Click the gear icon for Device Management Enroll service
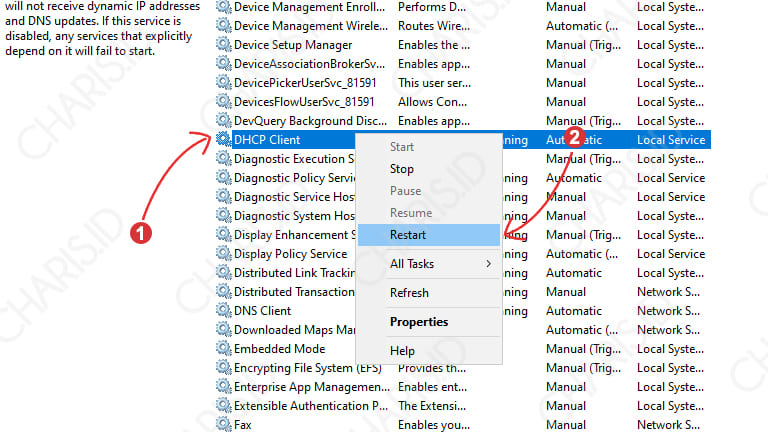768x432 pixels. [x=224, y=7]
